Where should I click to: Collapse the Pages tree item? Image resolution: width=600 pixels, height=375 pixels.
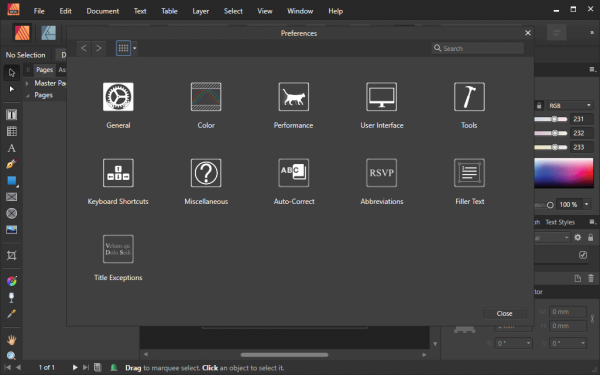(27, 95)
